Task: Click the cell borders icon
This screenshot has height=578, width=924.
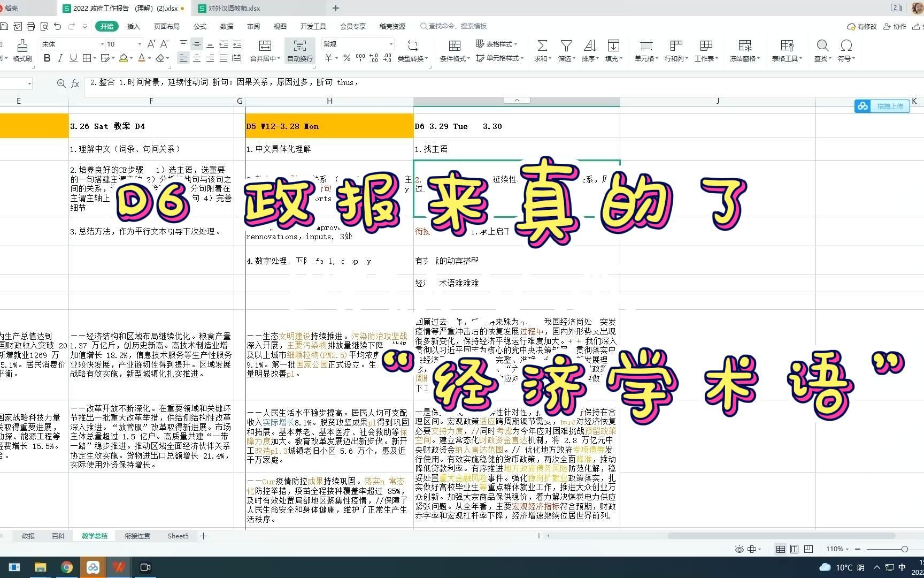Action: [87, 58]
